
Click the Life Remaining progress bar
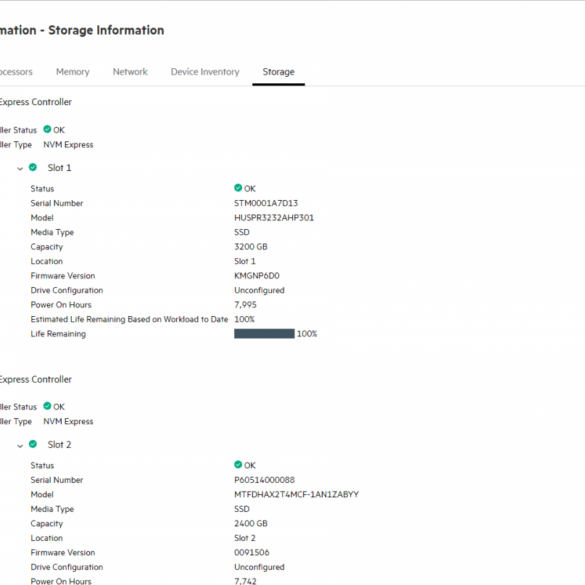(x=264, y=334)
